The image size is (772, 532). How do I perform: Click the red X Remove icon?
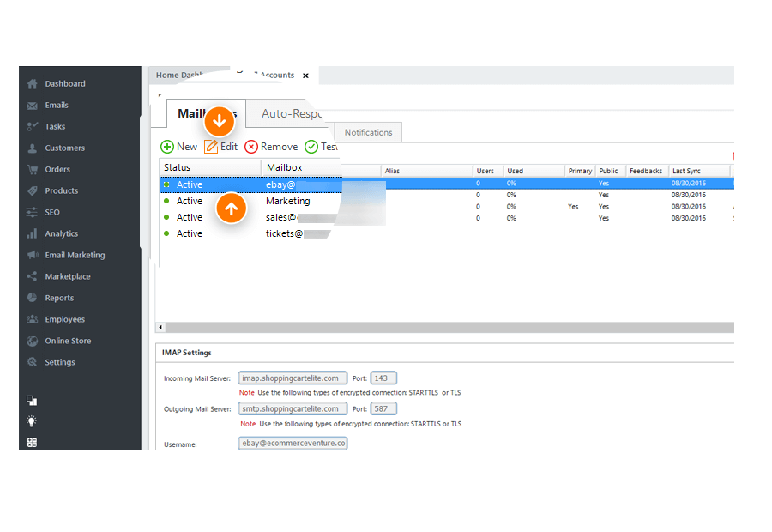(251, 147)
